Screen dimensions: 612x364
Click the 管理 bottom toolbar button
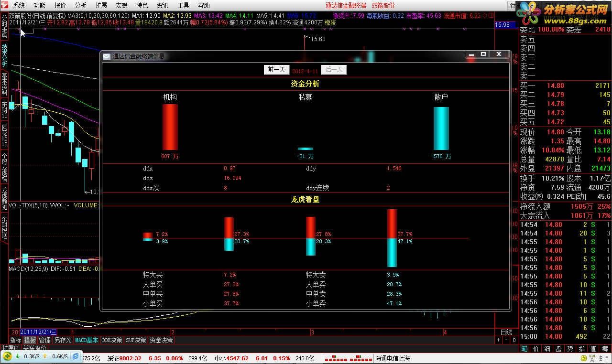[x=44, y=340]
